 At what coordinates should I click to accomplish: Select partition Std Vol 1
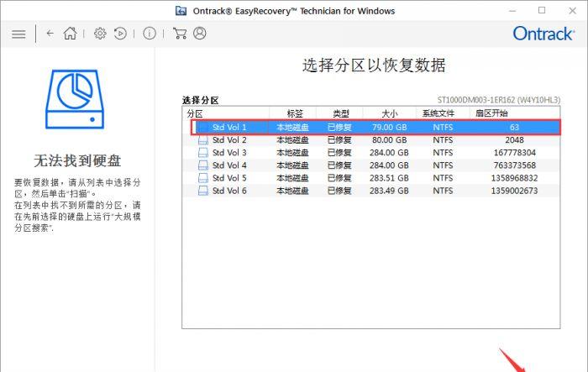click(375, 128)
